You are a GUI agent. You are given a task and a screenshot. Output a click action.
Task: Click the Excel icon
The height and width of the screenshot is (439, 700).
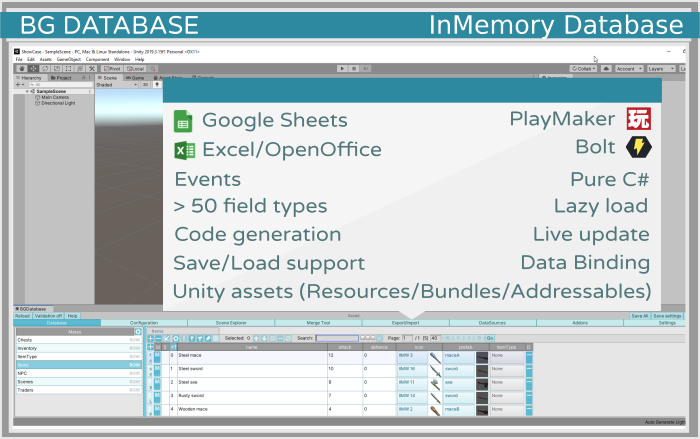tap(183, 150)
